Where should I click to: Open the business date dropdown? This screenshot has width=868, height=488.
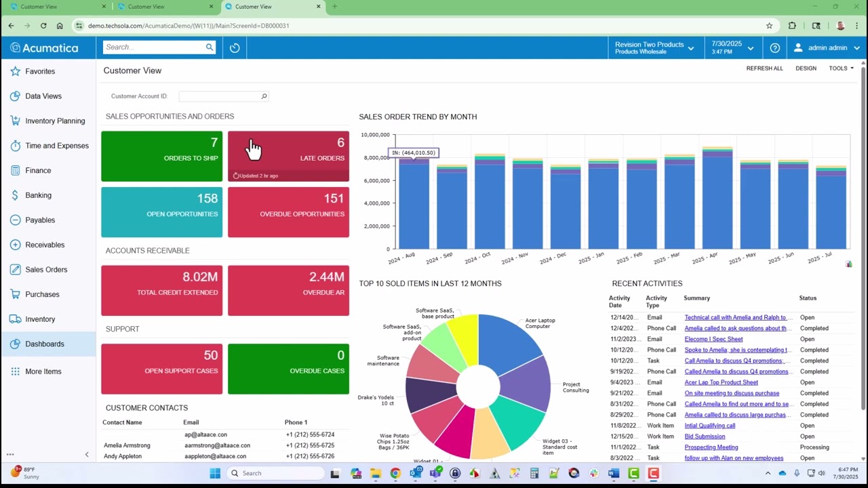click(x=732, y=48)
